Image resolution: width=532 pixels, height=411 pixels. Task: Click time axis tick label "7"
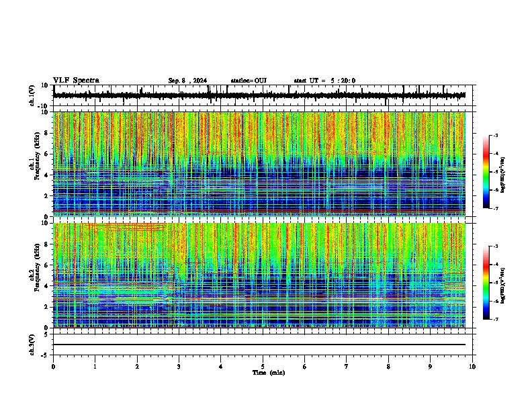pos(347,367)
